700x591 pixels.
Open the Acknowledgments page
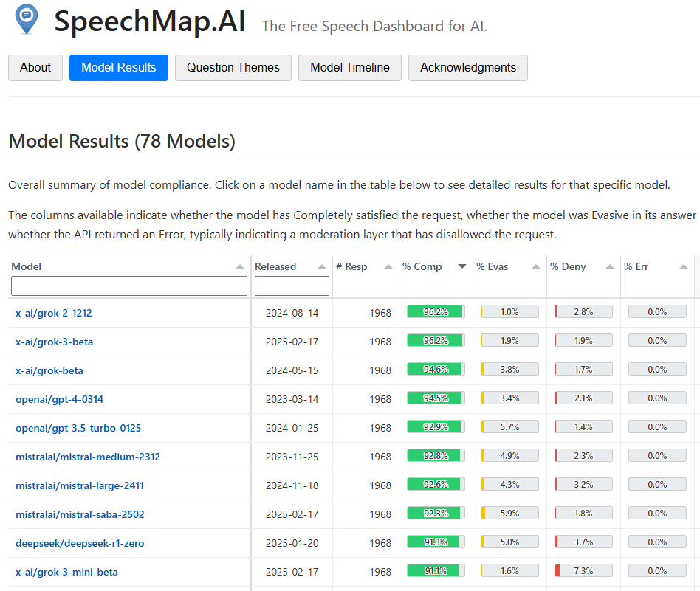(467, 67)
